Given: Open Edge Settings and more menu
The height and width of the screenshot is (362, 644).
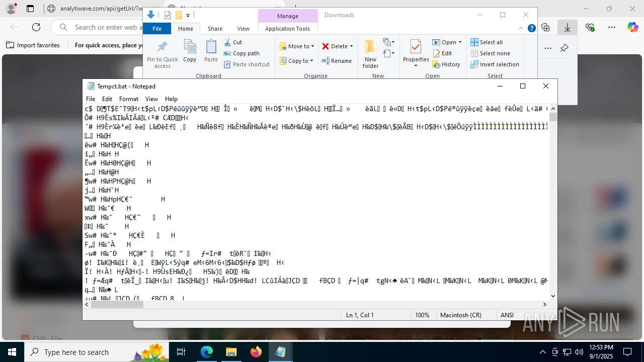Looking at the screenshot, I should point(611,27).
